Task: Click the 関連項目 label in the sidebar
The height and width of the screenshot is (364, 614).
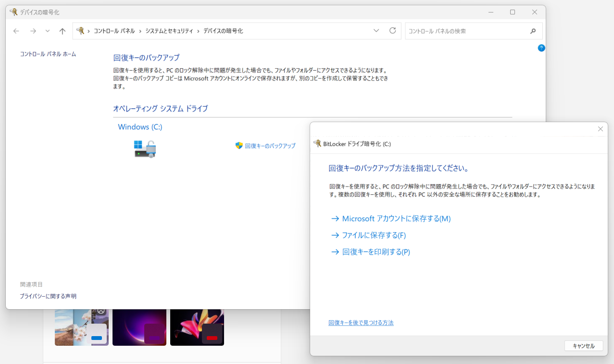Action: pyautogui.click(x=31, y=285)
